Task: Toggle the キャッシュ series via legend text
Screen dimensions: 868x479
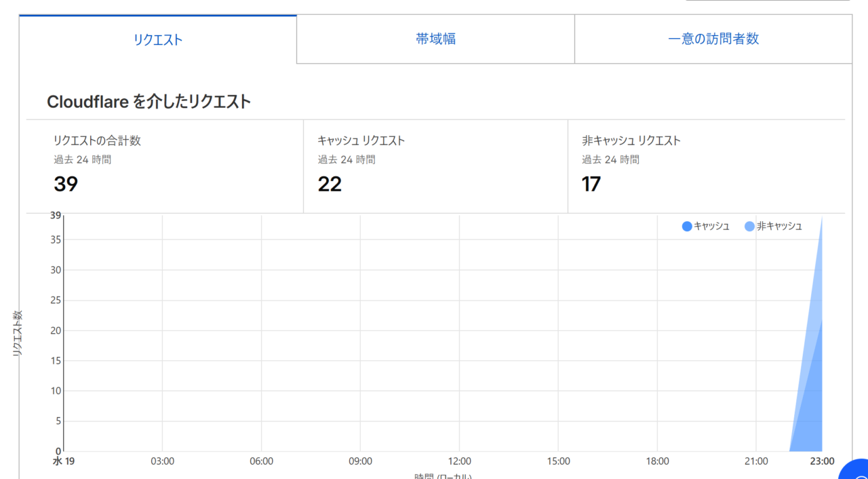Action: pos(711,227)
